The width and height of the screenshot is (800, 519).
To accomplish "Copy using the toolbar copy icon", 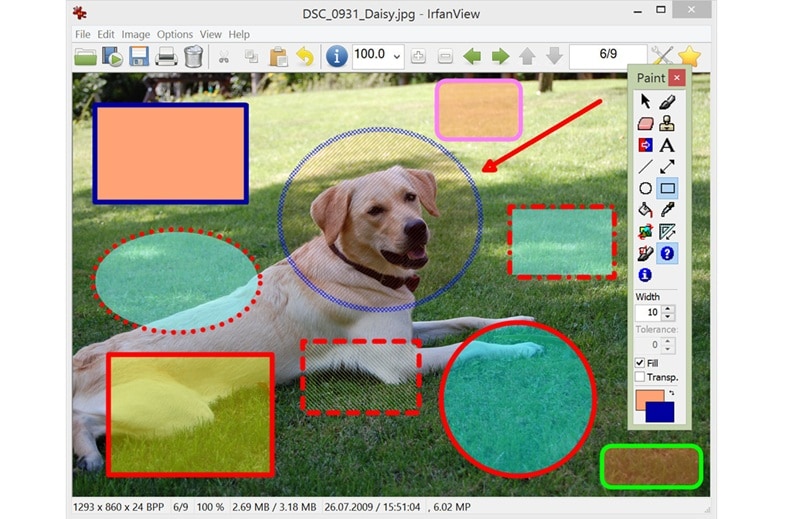I will coord(251,56).
